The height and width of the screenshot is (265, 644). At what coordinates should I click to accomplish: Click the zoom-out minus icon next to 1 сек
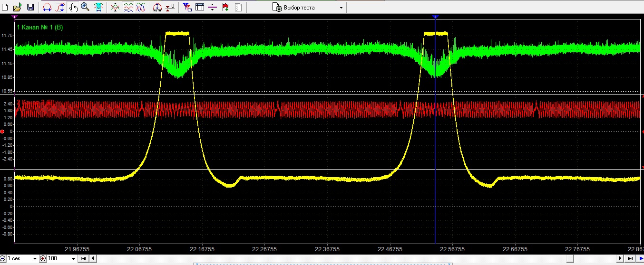click(2, 258)
